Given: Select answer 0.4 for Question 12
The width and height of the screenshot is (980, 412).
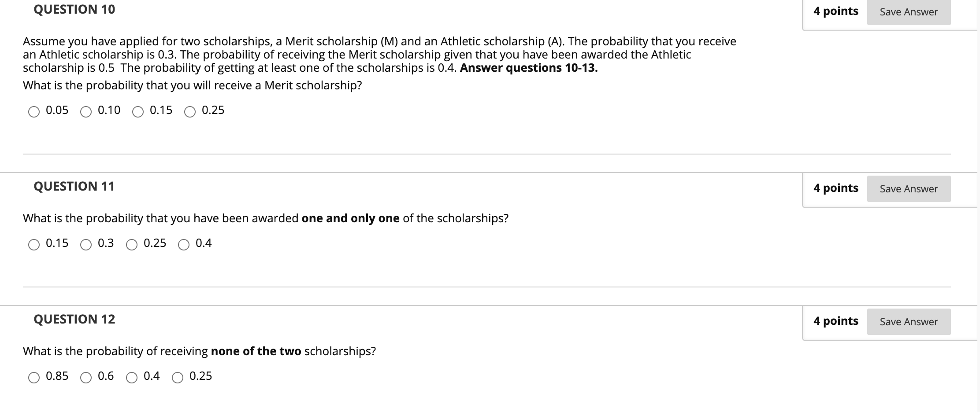Looking at the screenshot, I should (133, 378).
